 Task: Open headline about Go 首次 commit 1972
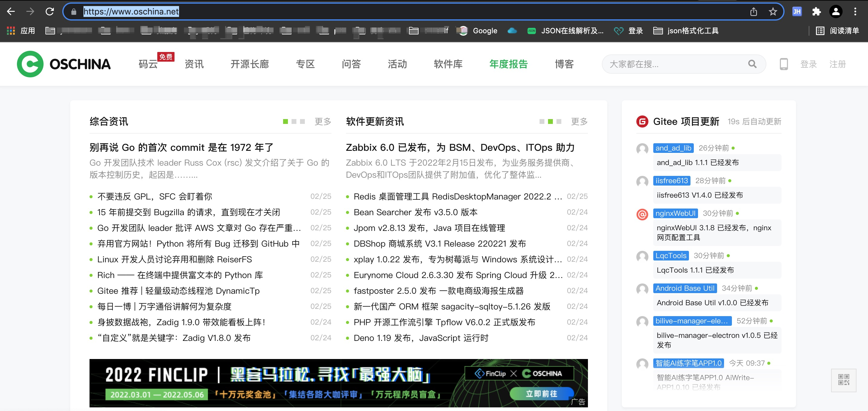coord(181,147)
